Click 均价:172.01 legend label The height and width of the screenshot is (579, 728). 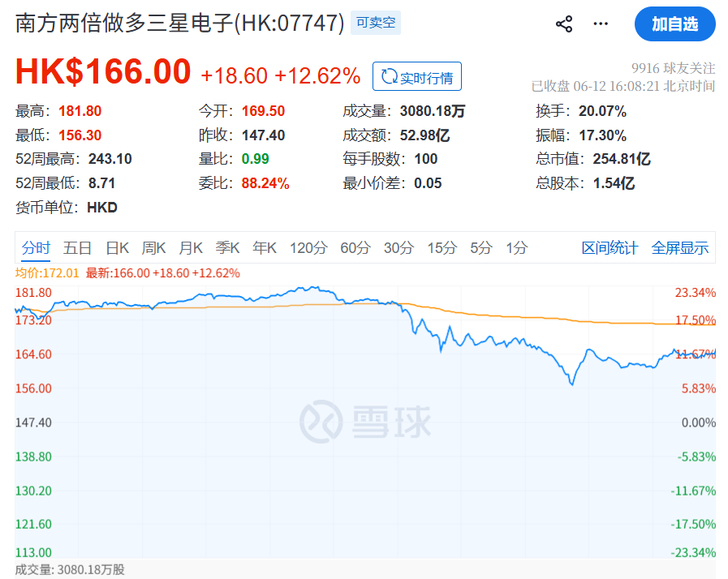click(x=47, y=272)
